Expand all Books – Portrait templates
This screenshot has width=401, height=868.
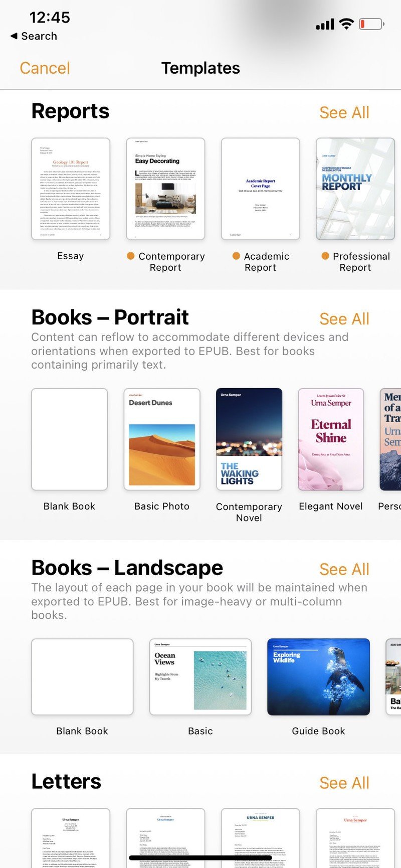click(344, 319)
